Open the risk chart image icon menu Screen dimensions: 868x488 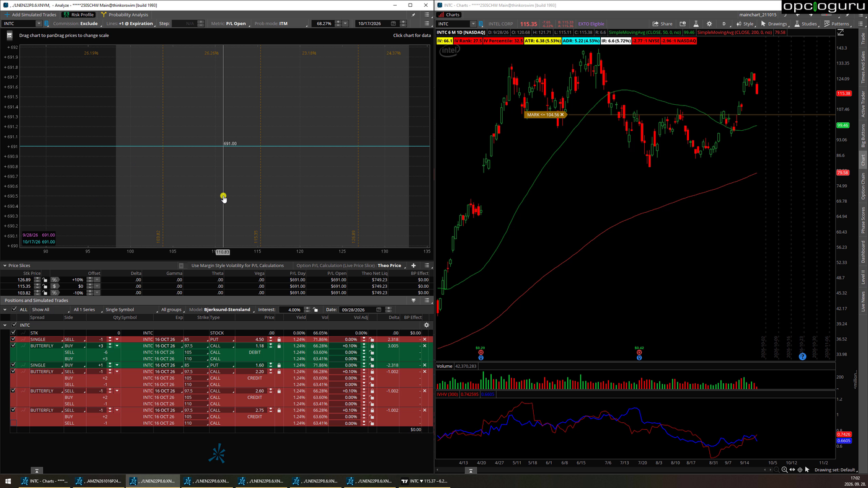click(9, 35)
